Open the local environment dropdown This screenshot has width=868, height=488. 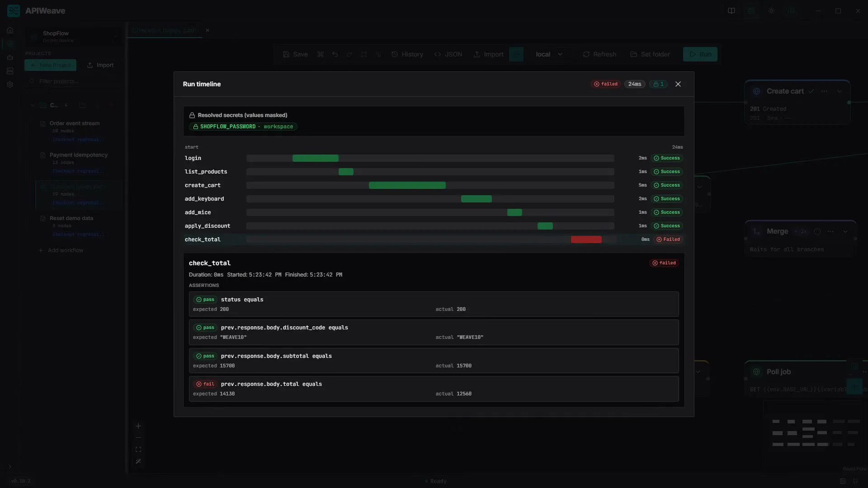pyautogui.click(x=550, y=54)
